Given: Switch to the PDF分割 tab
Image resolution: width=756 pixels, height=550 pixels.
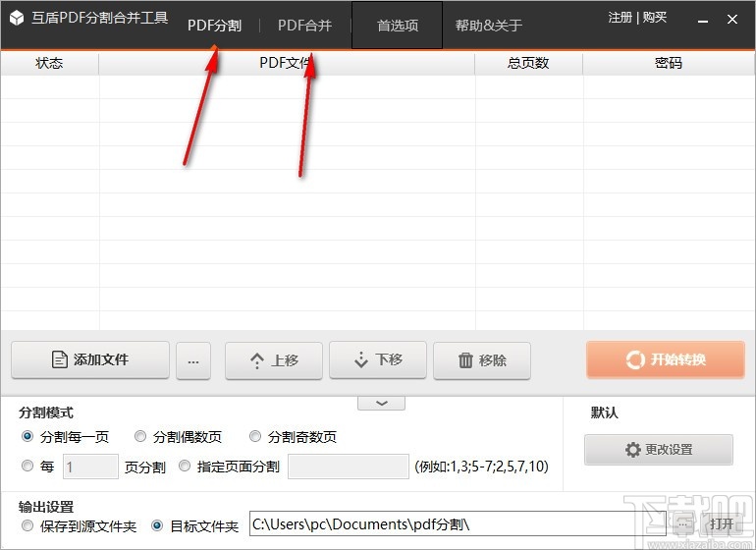Looking at the screenshot, I should coord(215,26).
